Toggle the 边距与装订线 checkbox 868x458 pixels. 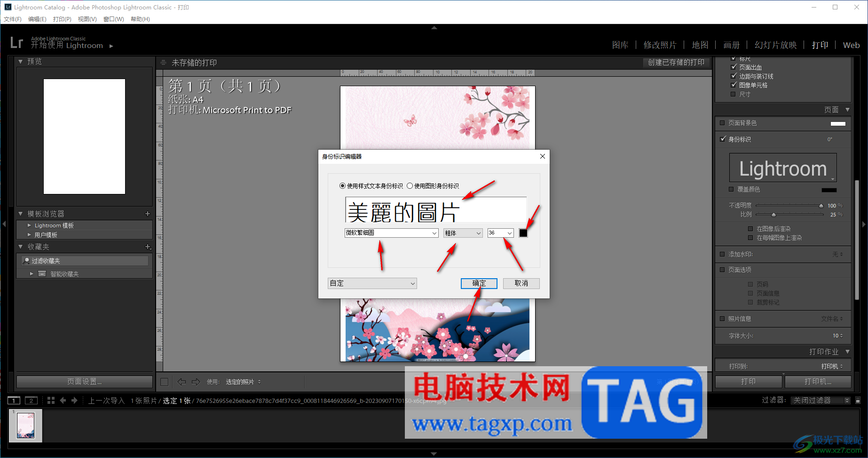[734, 76]
